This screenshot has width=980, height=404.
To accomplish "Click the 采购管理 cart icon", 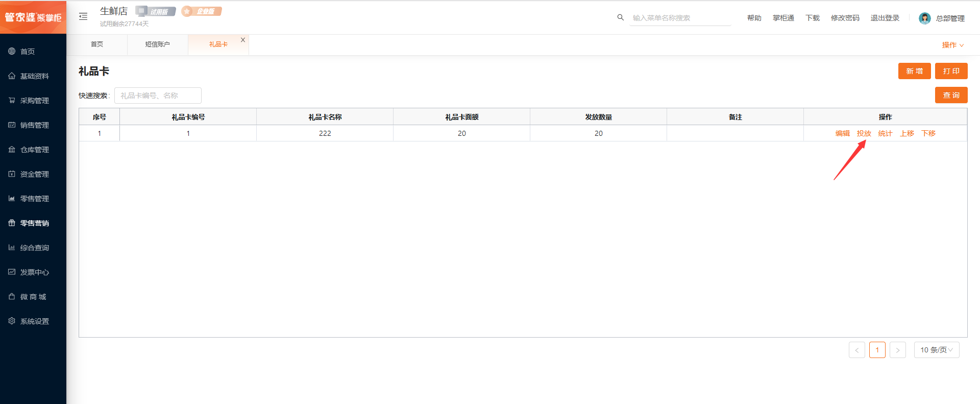I will click(x=12, y=100).
